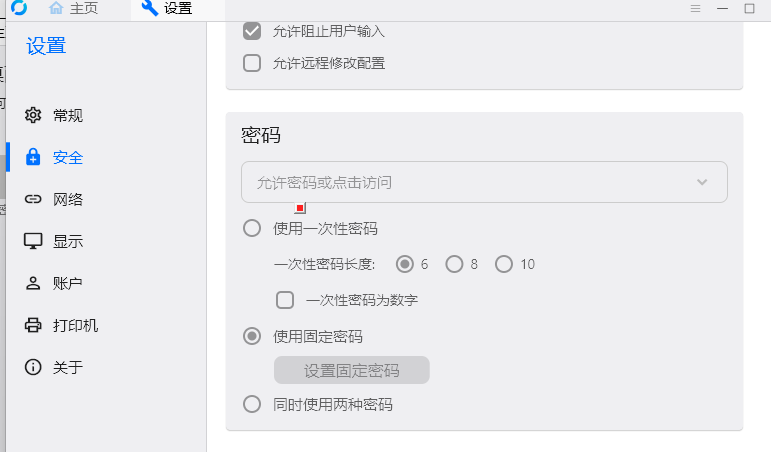Select 使用一次性密码 radio button
The width and height of the screenshot is (771, 452).
point(252,228)
